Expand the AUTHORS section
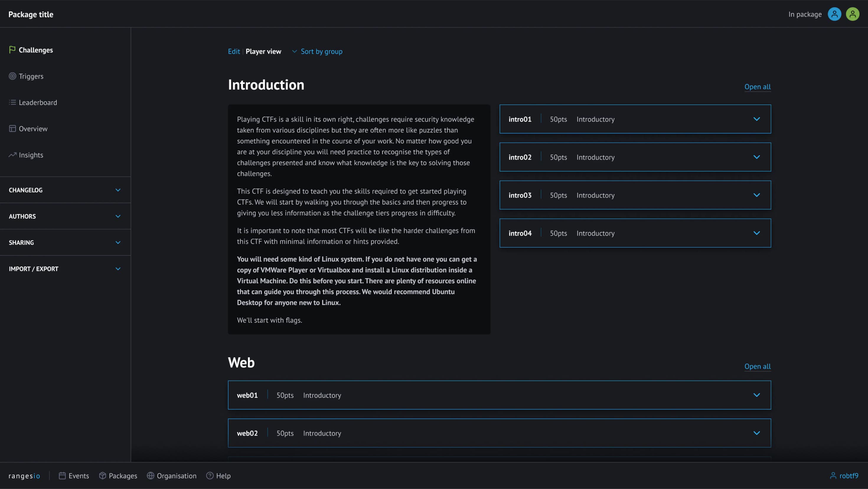 pos(118,216)
